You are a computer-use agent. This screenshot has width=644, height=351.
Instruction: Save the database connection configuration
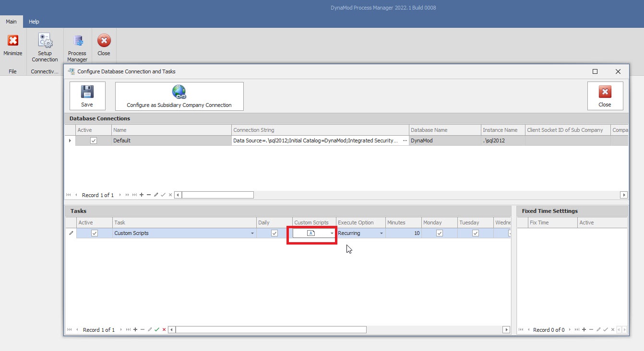(x=87, y=96)
